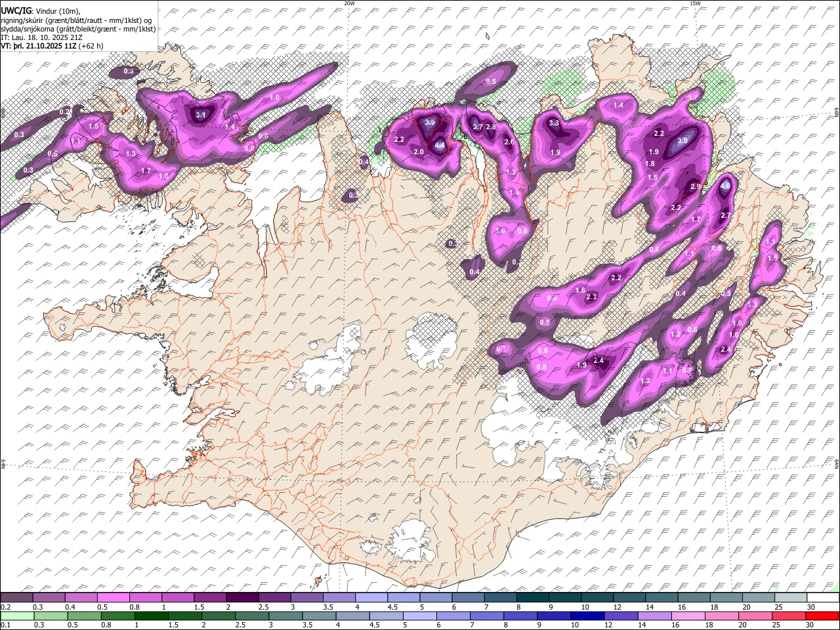
Task: Pick the bright red swatch in lower legend row
Action: click(823, 616)
